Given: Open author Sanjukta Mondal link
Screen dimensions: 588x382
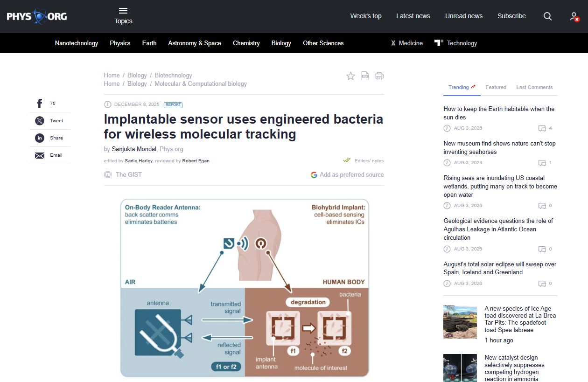Looking at the screenshot, I should [134, 149].
